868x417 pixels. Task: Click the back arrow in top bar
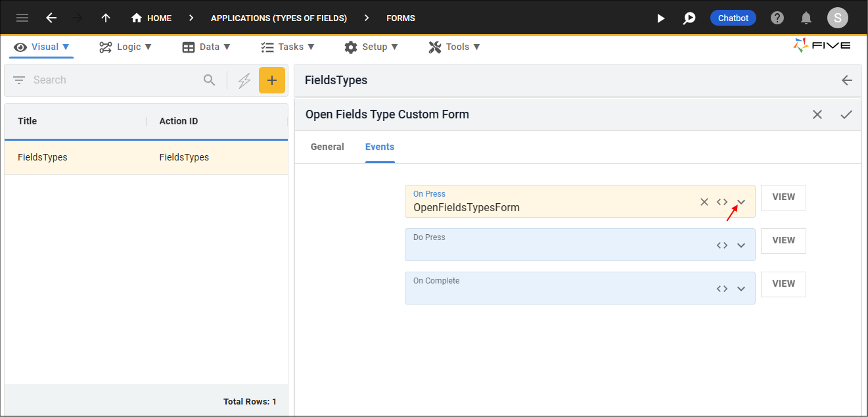point(51,18)
